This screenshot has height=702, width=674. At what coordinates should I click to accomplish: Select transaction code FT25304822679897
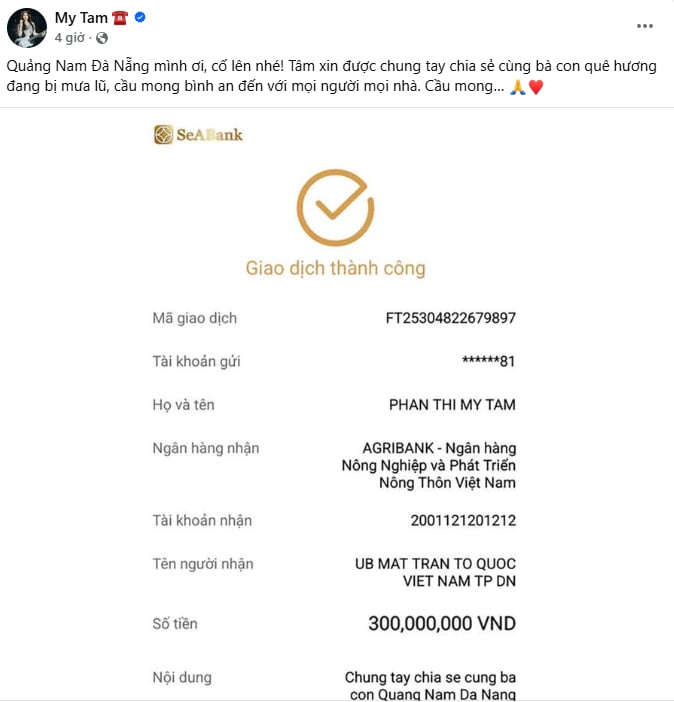450,319
